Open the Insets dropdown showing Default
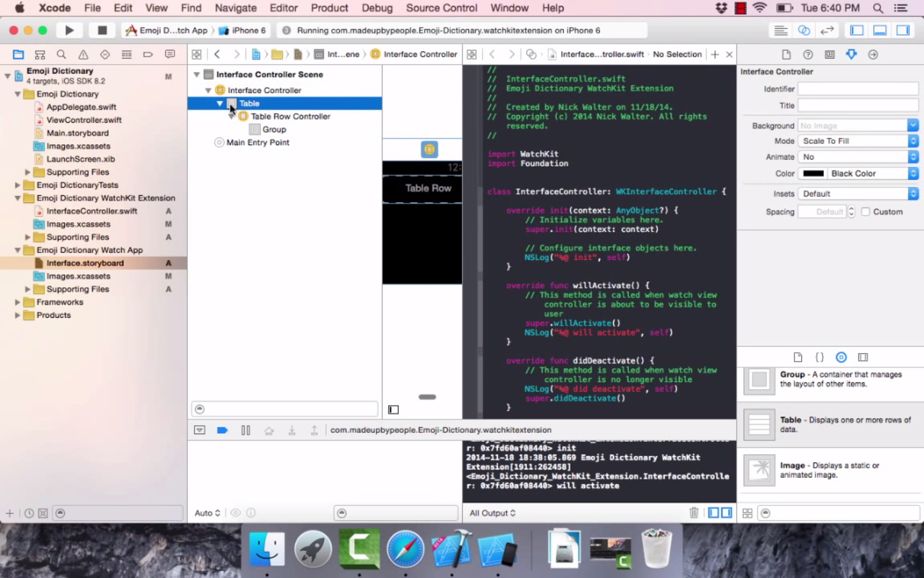 [858, 194]
